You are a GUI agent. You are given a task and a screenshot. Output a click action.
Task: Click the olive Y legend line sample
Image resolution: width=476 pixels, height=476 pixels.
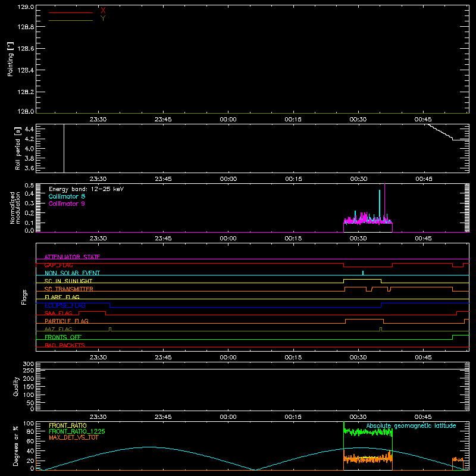point(71,20)
